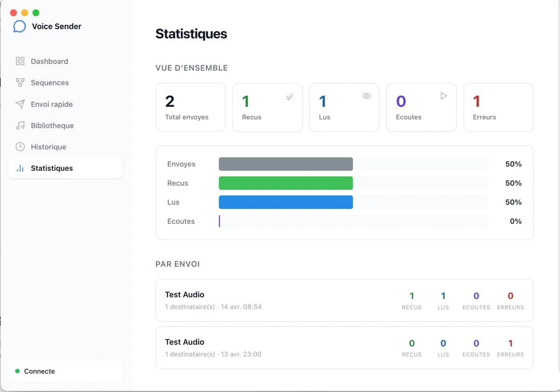Open the Dashboard page

(x=49, y=61)
